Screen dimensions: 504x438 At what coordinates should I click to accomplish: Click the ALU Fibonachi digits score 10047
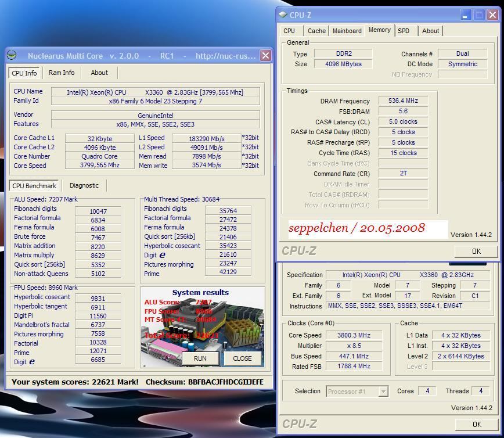tap(98, 211)
